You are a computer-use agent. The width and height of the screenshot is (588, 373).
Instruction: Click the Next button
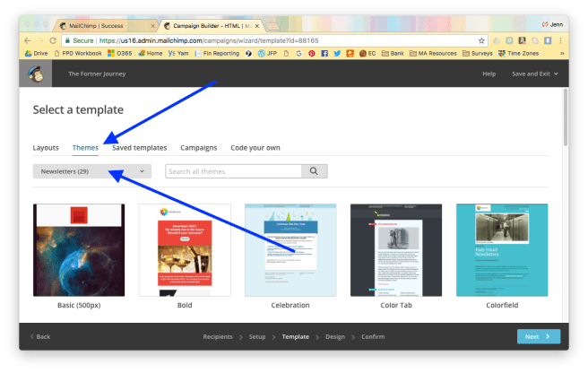tap(539, 336)
